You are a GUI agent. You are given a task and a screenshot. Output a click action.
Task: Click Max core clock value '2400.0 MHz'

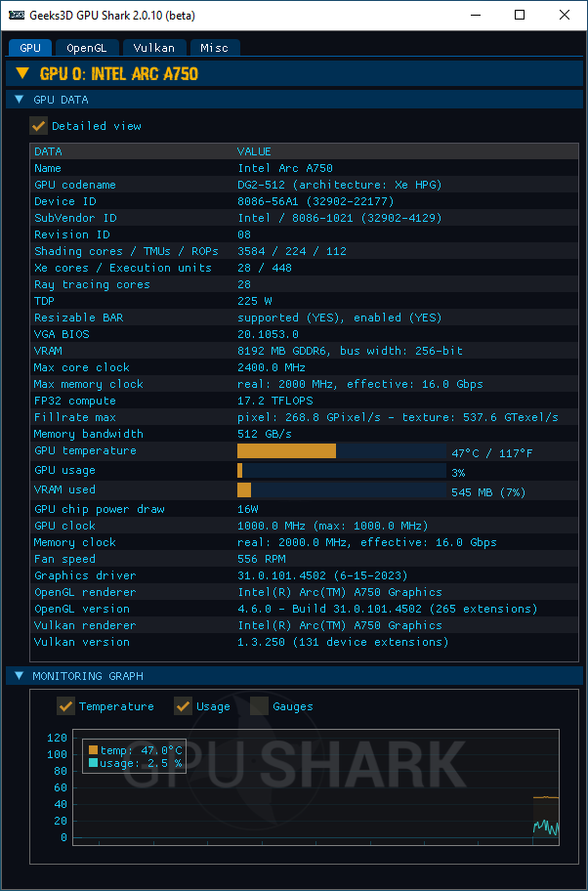tap(272, 367)
